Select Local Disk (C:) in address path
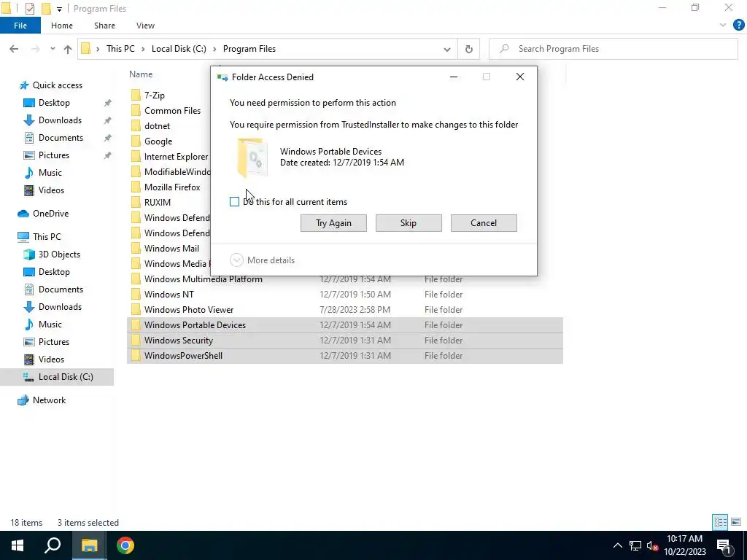Viewport: 747px width, 560px height. click(x=179, y=49)
